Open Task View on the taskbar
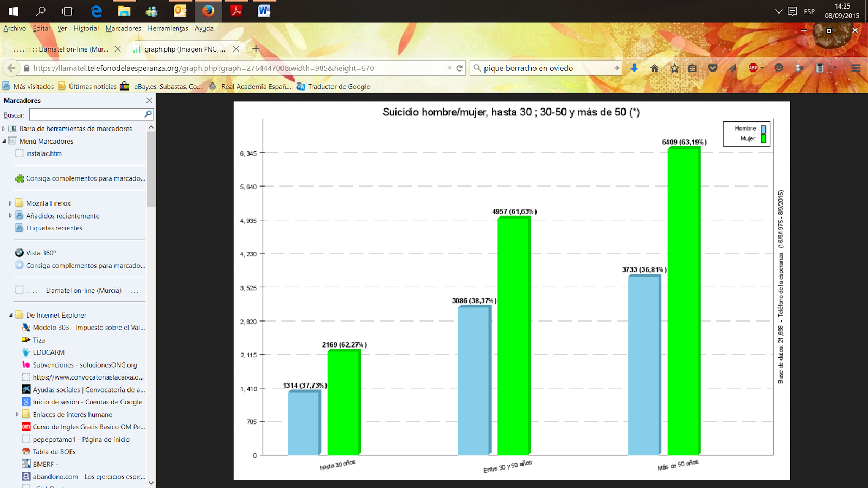This screenshot has width=868, height=488. (68, 11)
